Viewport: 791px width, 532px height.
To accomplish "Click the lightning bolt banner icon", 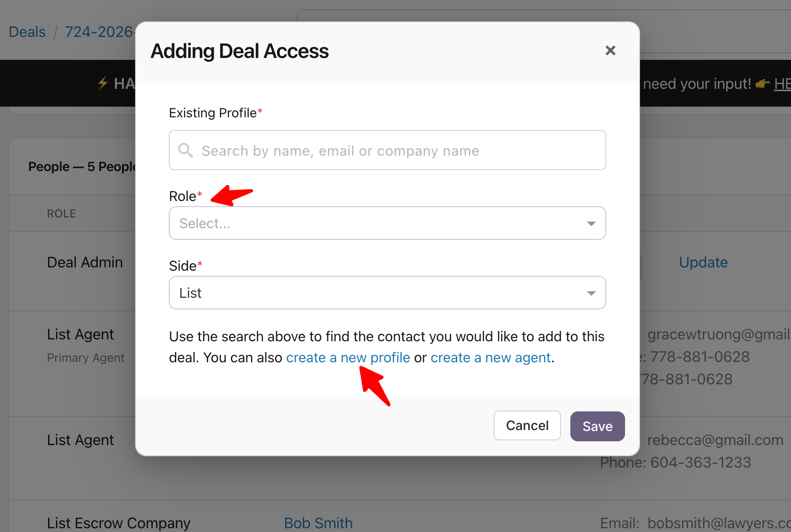I will point(103,83).
